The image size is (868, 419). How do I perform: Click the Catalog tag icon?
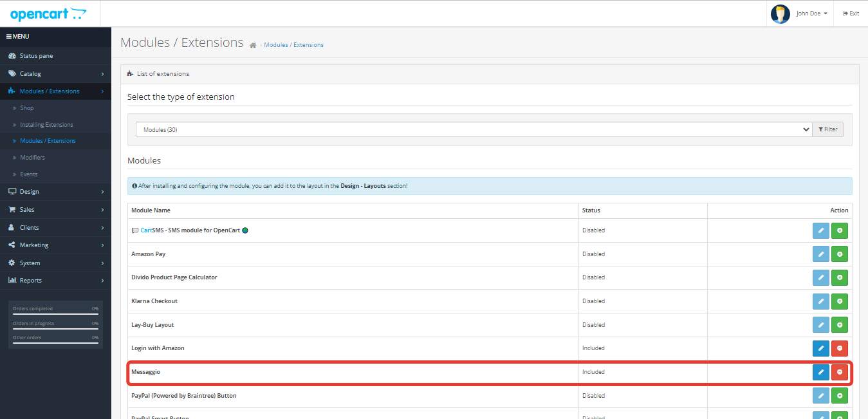12,74
